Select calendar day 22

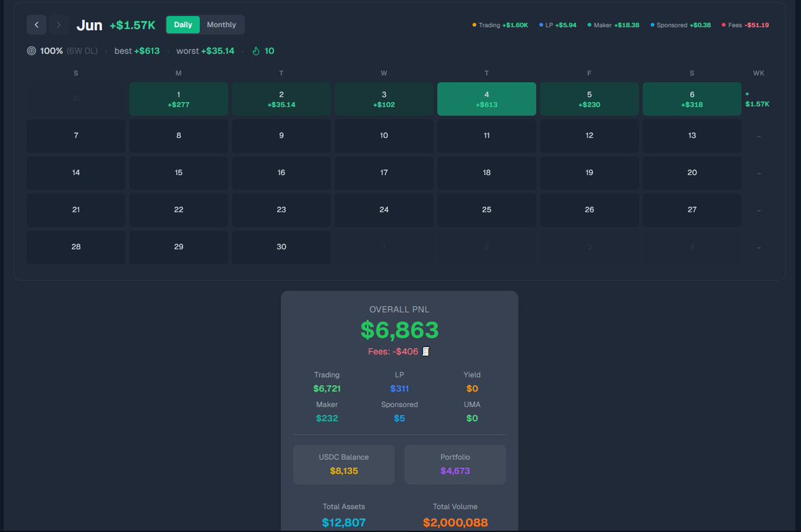pyautogui.click(x=179, y=210)
